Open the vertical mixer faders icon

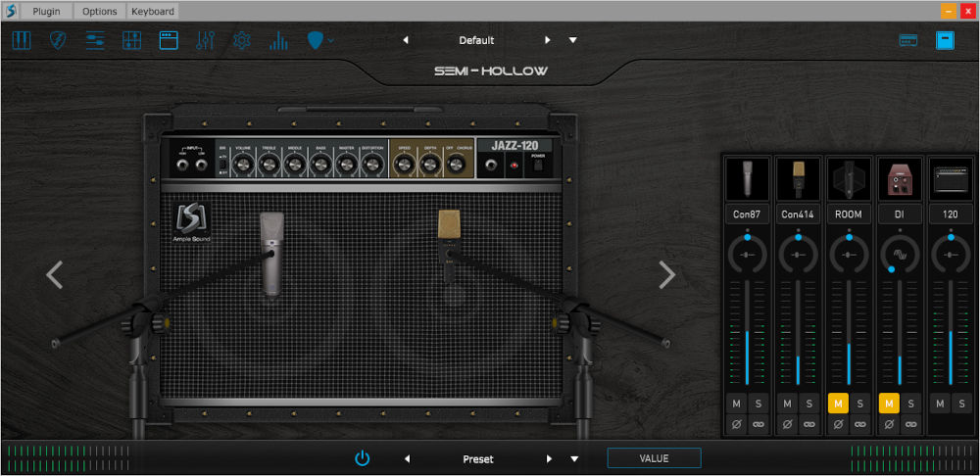point(205,40)
